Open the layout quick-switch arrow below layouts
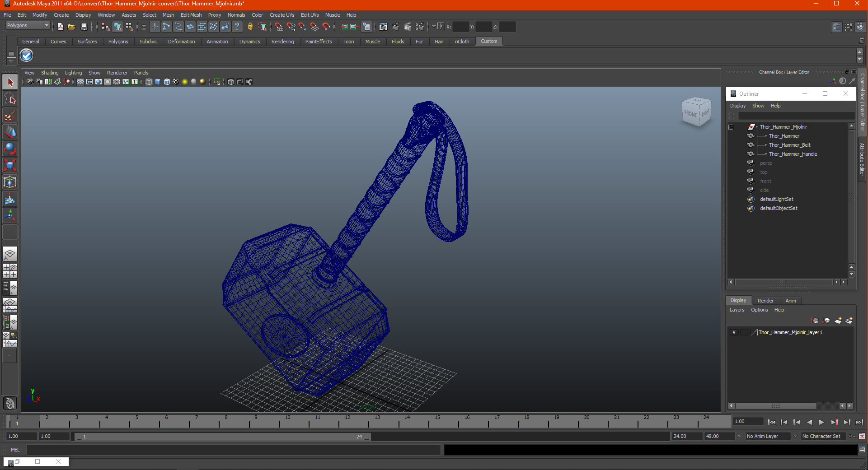 (9, 356)
